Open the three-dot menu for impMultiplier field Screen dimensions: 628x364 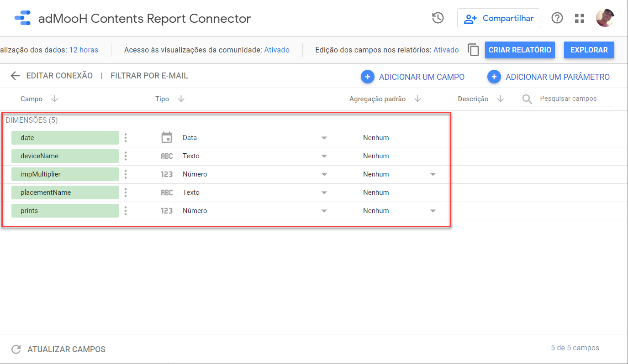click(x=126, y=174)
